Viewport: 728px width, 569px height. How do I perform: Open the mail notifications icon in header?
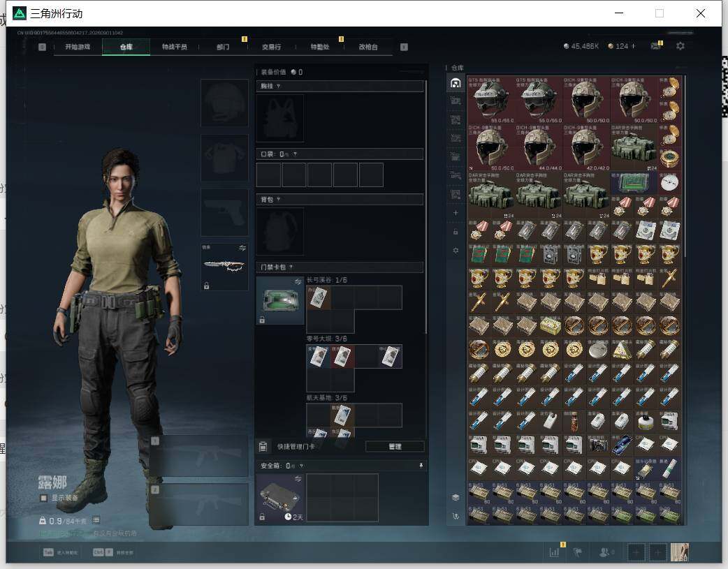click(x=655, y=46)
